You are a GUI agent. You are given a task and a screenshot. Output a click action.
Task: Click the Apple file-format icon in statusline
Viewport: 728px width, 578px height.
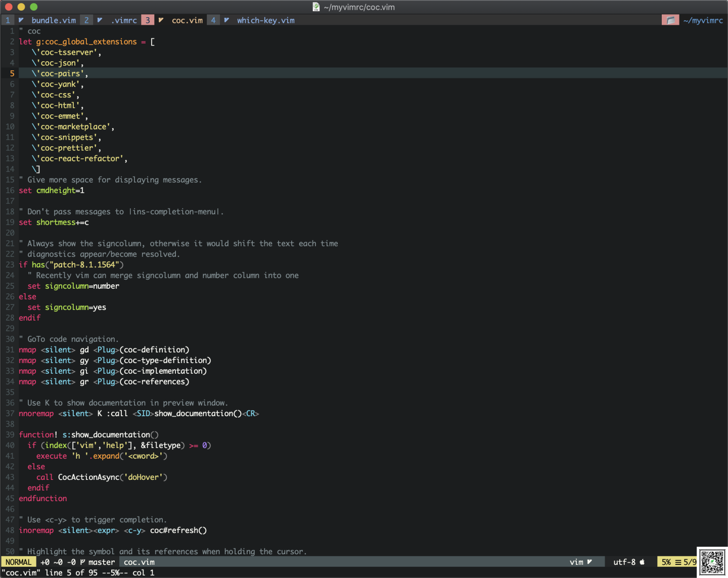pyautogui.click(x=642, y=562)
